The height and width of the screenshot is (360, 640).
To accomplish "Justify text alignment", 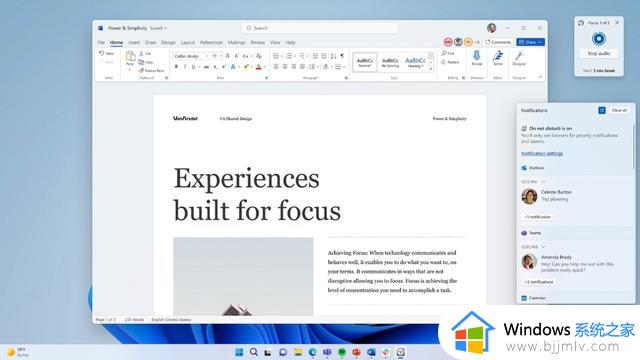I will click(x=302, y=67).
